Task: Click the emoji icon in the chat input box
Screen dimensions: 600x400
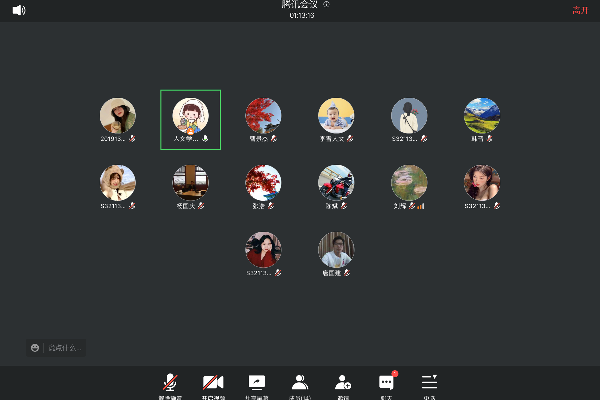Action: pos(35,347)
